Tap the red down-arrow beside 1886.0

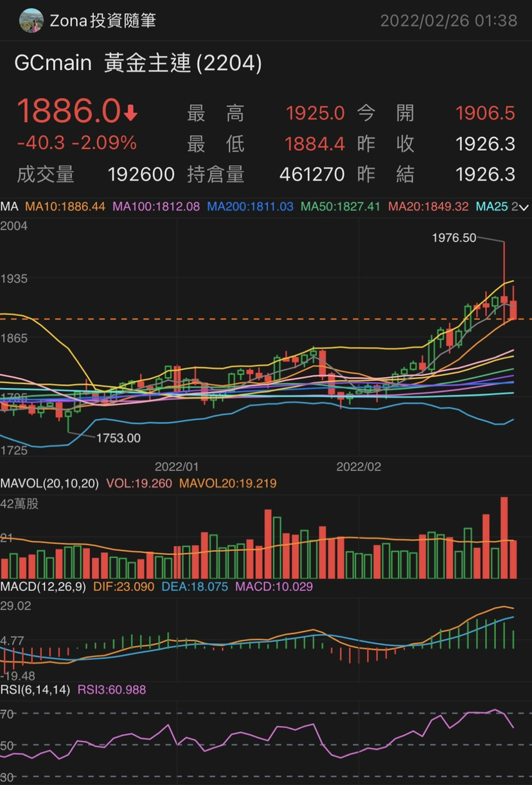click(130, 114)
